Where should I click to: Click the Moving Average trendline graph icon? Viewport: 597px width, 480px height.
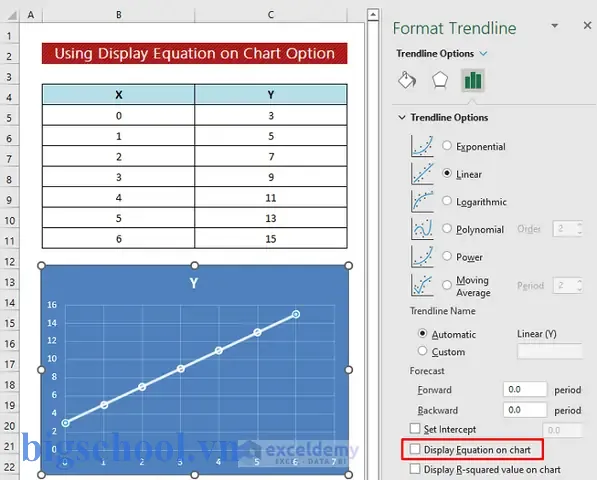[x=422, y=285]
